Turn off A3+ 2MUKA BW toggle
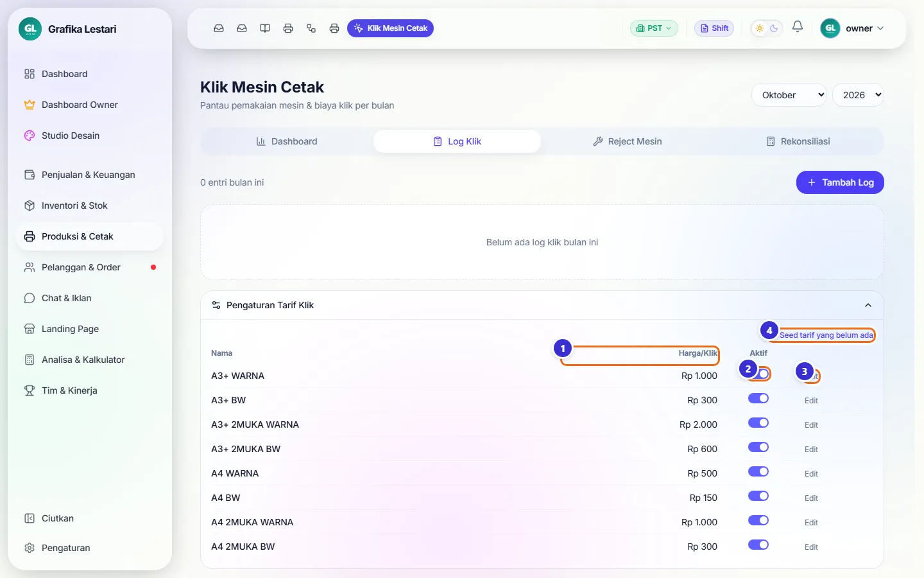 point(758,447)
